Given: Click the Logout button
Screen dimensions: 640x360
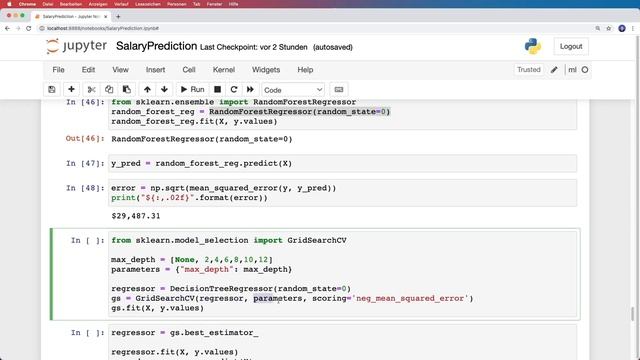Looking at the screenshot, I should pyautogui.click(x=571, y=47).
